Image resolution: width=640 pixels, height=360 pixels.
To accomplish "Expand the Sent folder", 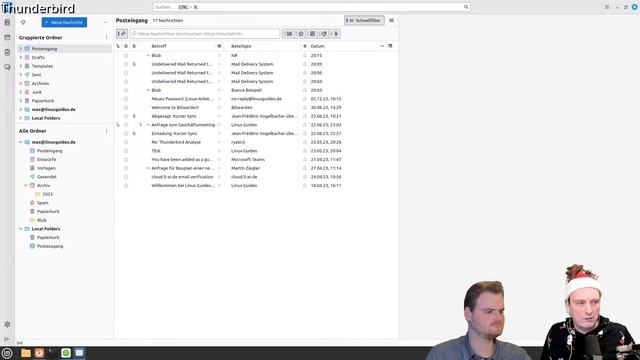I will pyautogui.click(x=21, y=75).
